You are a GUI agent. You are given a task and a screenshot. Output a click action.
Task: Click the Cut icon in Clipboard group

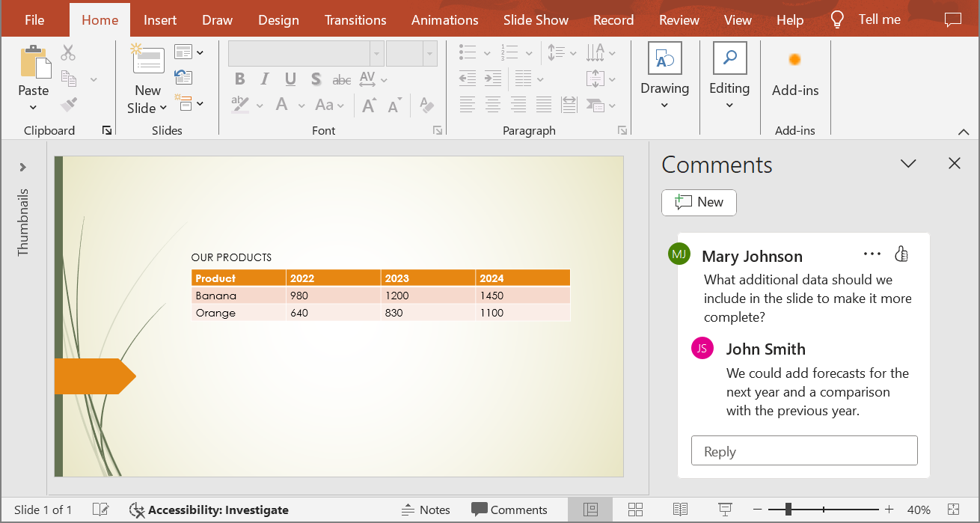coord(68,52)
